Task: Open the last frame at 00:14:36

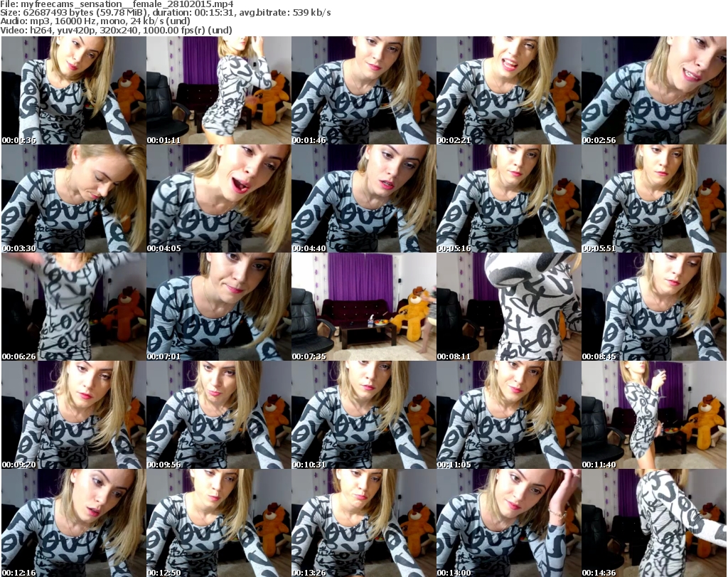Action: 654,523
